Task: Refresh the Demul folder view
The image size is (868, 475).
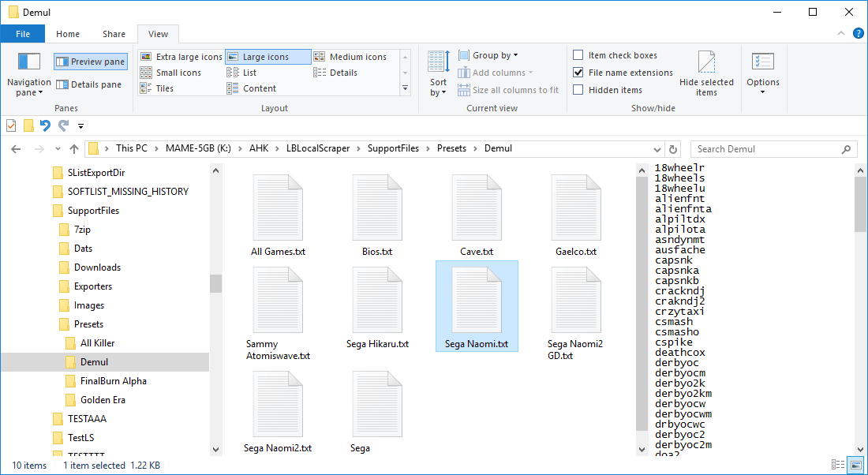Action: click(x=673, y=149)
